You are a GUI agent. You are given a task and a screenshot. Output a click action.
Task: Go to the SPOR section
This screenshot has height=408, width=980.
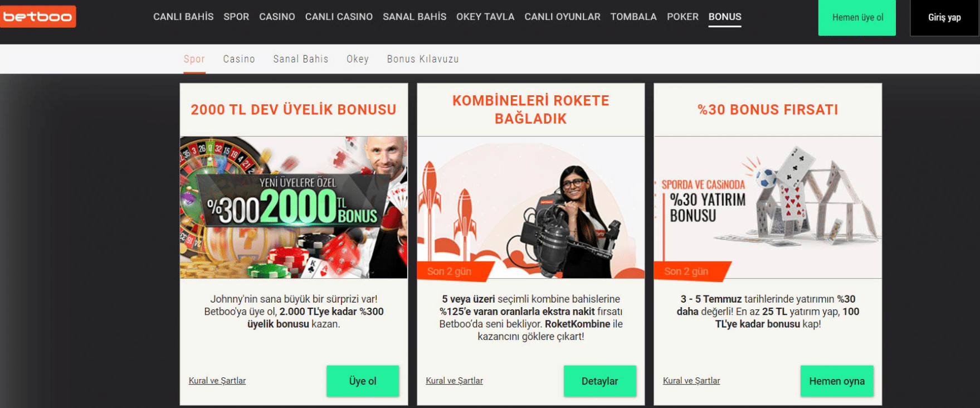(236, 17)
